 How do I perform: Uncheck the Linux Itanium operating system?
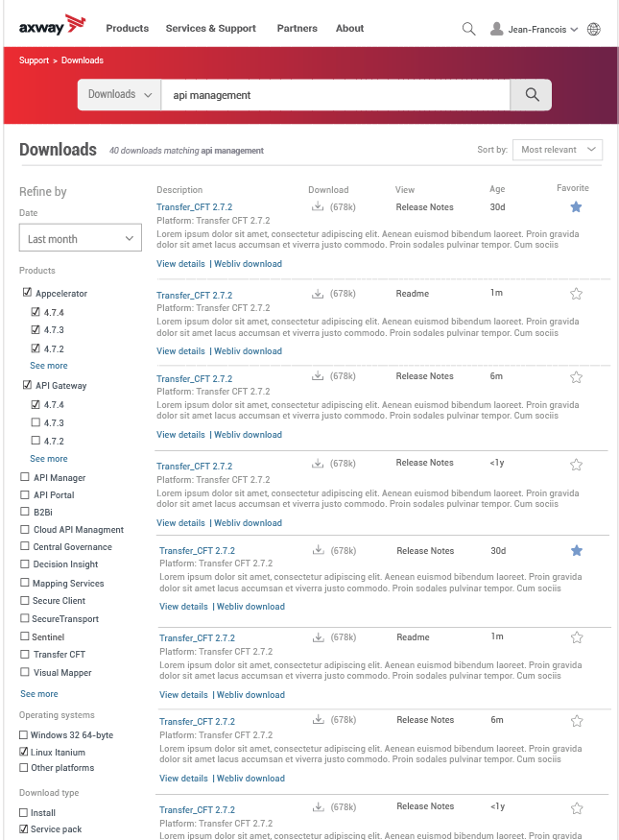click(24, 752)
